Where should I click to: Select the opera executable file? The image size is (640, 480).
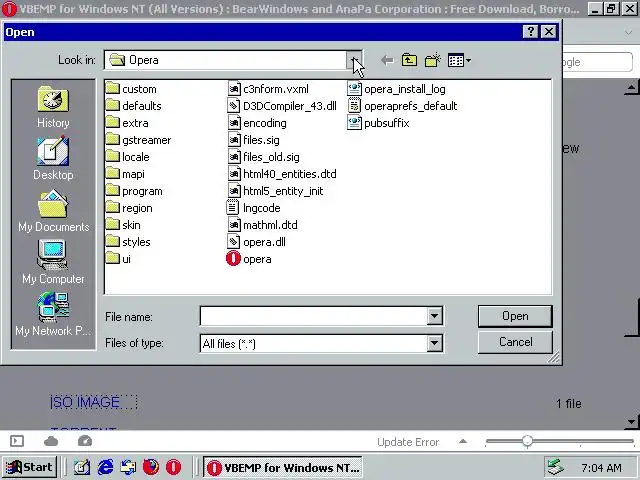[249, 259]
